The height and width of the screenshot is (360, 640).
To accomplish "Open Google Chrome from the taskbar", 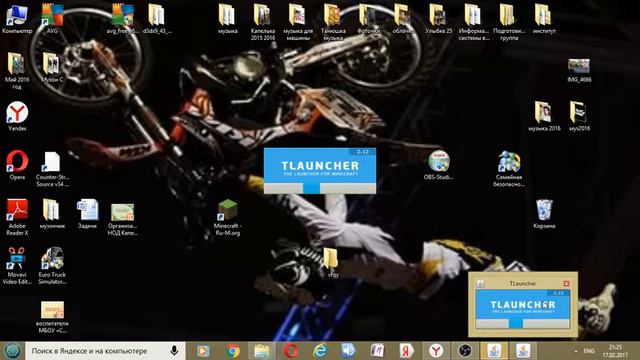I will [233, 351].
